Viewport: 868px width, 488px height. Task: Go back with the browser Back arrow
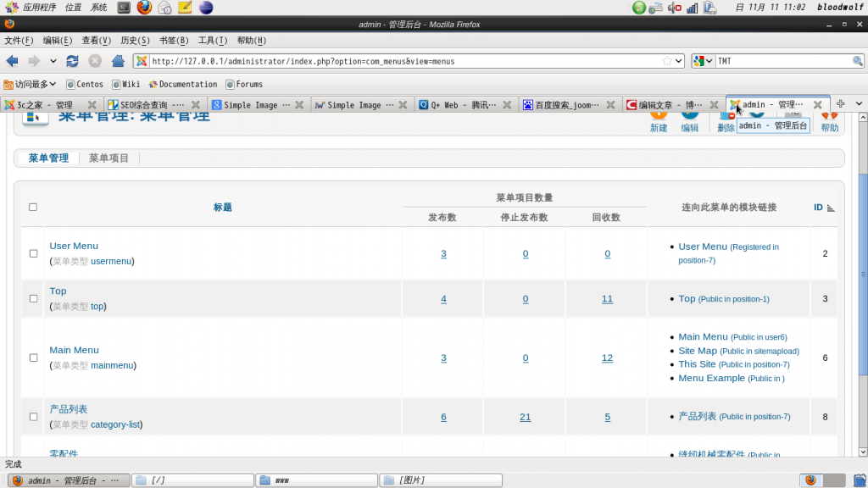click(12, 61)
